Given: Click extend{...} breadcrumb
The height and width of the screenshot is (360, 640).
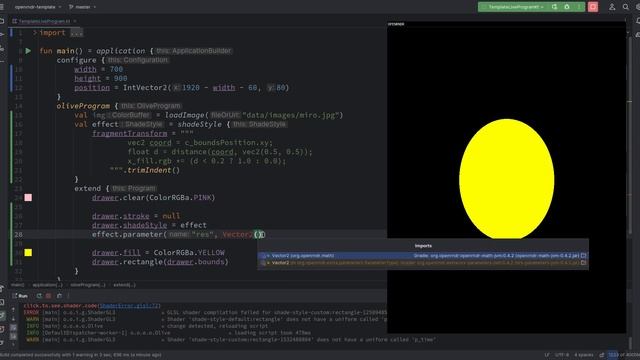Looking at the screenshot, I should point(124,285).
